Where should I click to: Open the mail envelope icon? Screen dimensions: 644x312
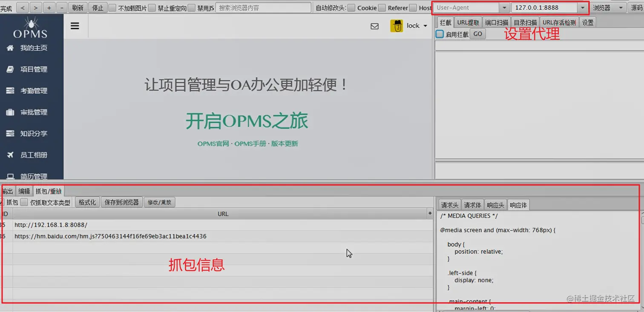[375, 26]
